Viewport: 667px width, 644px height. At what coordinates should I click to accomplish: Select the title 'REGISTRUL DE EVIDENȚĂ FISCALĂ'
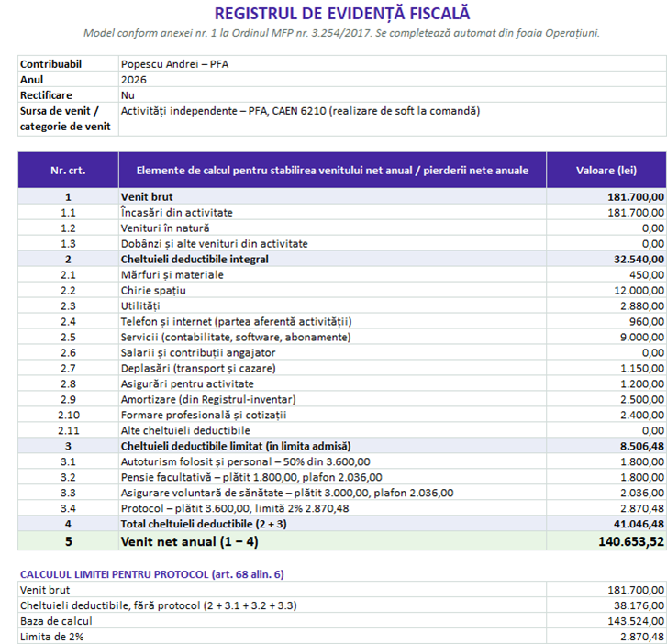click(x=342, y=14)
